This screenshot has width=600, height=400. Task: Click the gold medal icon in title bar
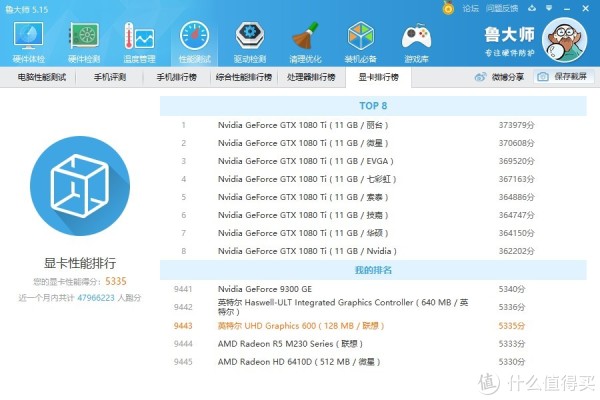448,8
